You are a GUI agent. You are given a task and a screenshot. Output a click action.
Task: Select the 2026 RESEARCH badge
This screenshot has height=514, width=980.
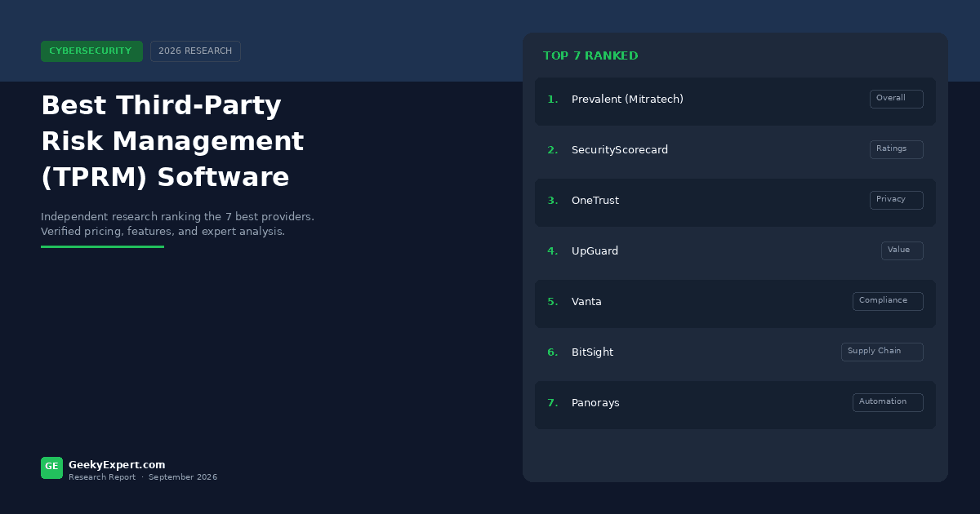195,51
